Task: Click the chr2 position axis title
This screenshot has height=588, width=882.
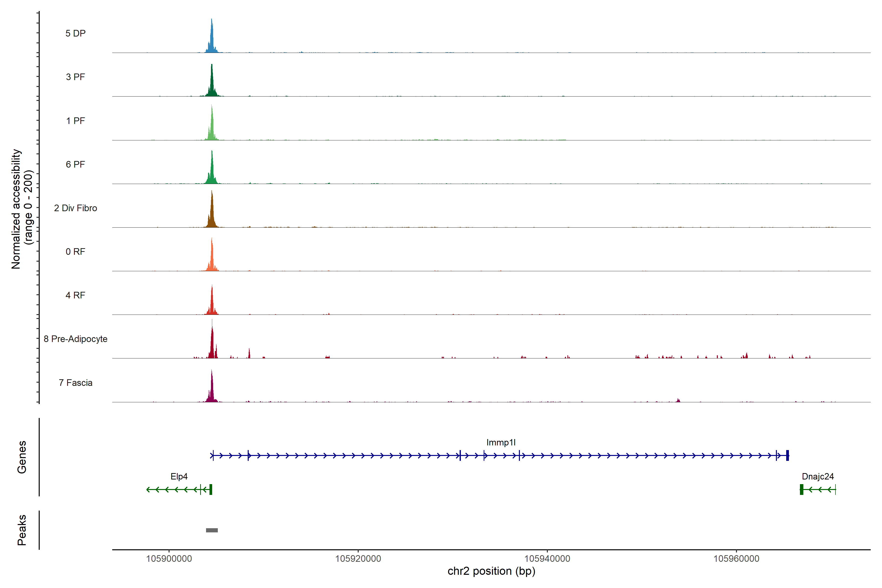Action: click(491, 571)
